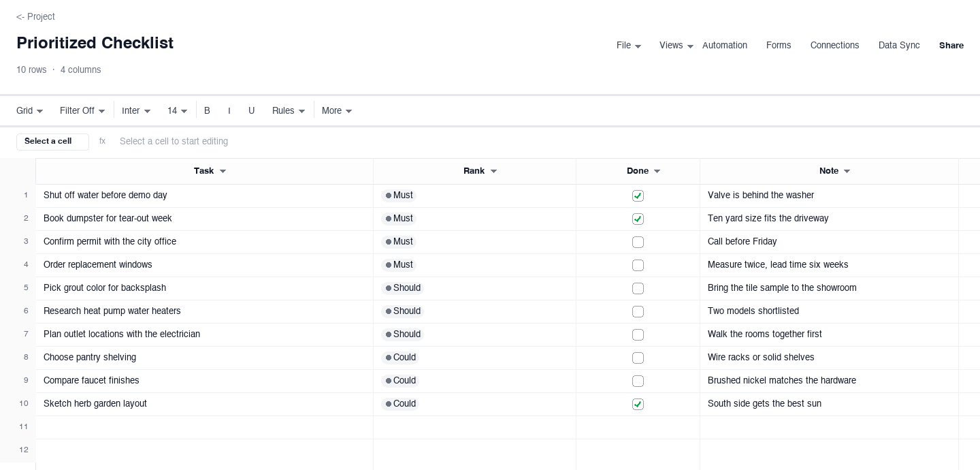Viewport: 980px width, 470px height.
Task: Check Done for Compare faucet finishes
Action: [x=638, y=381]
